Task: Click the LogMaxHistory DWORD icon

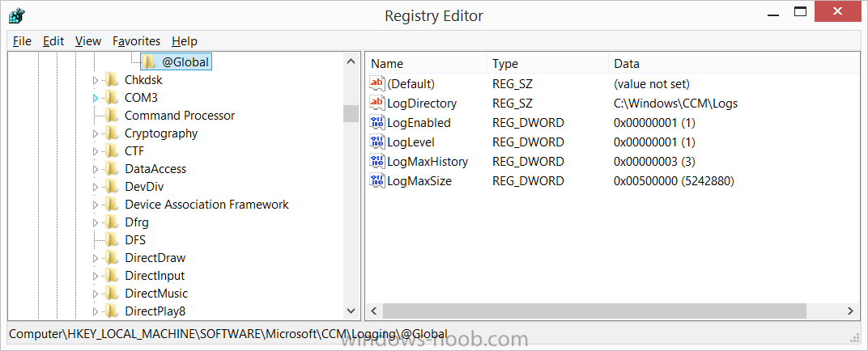Action: click(377, 161)
